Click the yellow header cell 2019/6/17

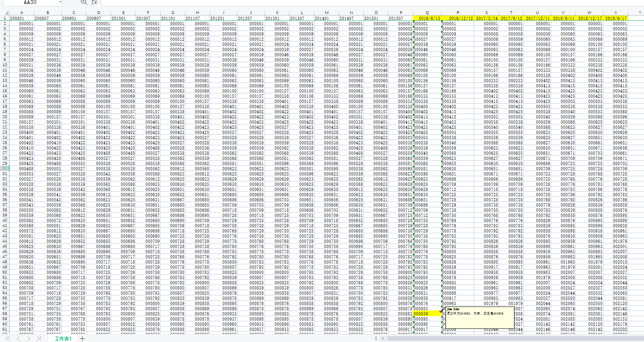pyautogui.click(x=615, y=18)
